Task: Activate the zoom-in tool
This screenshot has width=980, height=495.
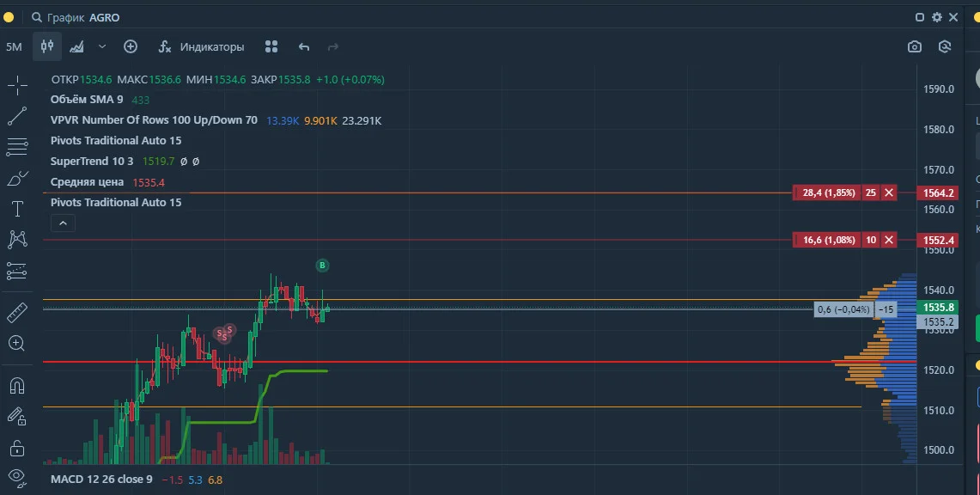Action: (17, 343)
